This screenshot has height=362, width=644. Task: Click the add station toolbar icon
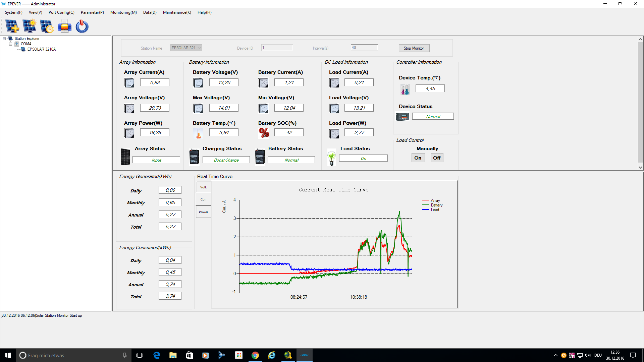coord(12,26)
